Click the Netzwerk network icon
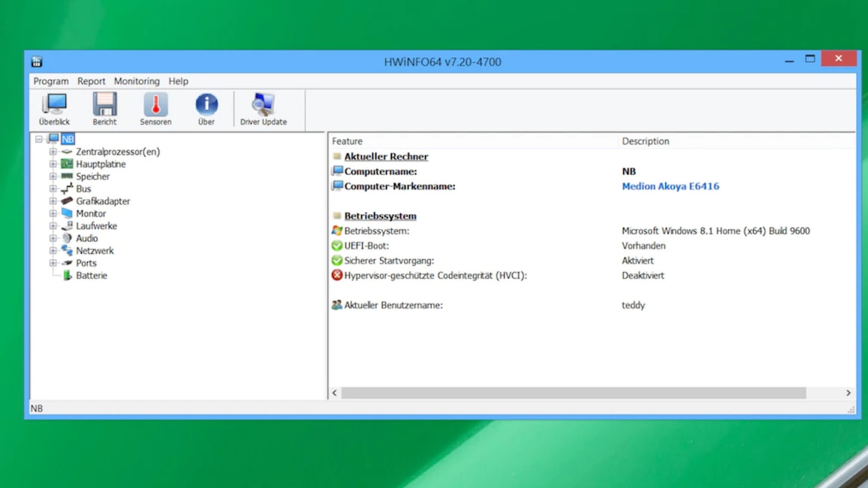Screen dimensions: 868x488 67,250
